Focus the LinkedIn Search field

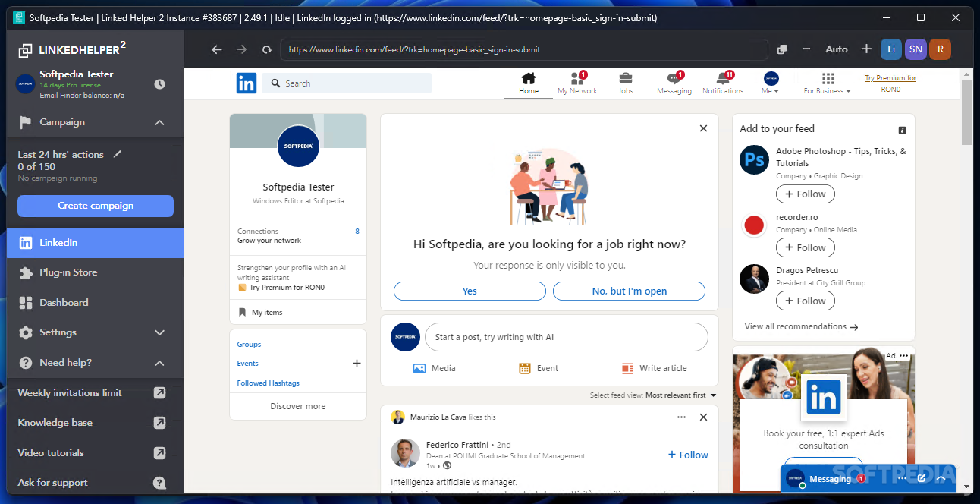point(347,83)
